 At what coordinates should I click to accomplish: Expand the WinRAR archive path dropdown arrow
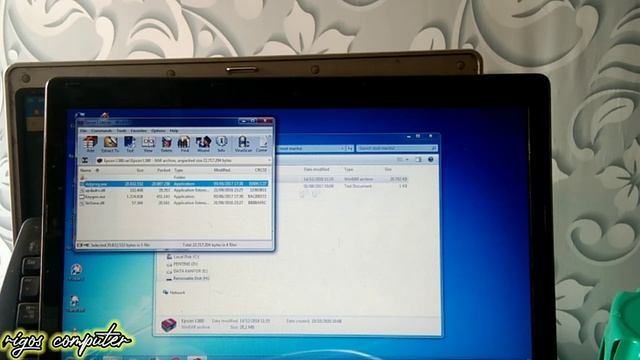click(x=269, y=160)
